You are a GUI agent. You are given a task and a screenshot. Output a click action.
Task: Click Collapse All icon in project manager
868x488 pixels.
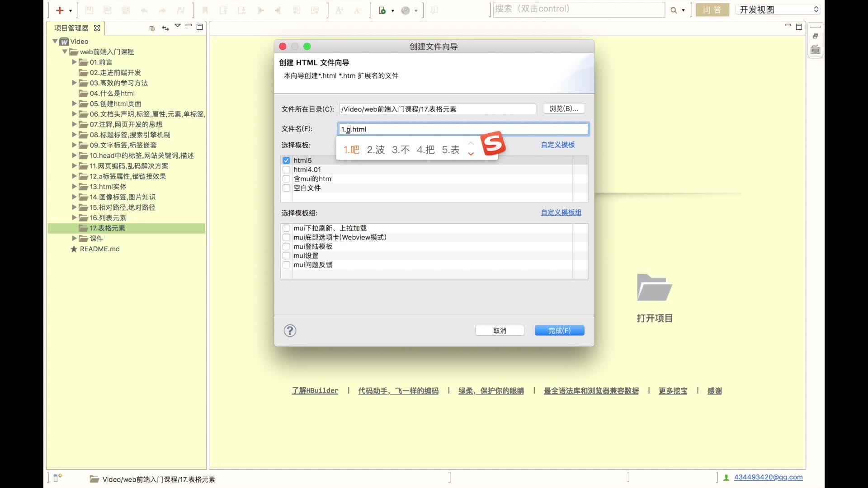(152, 28)
